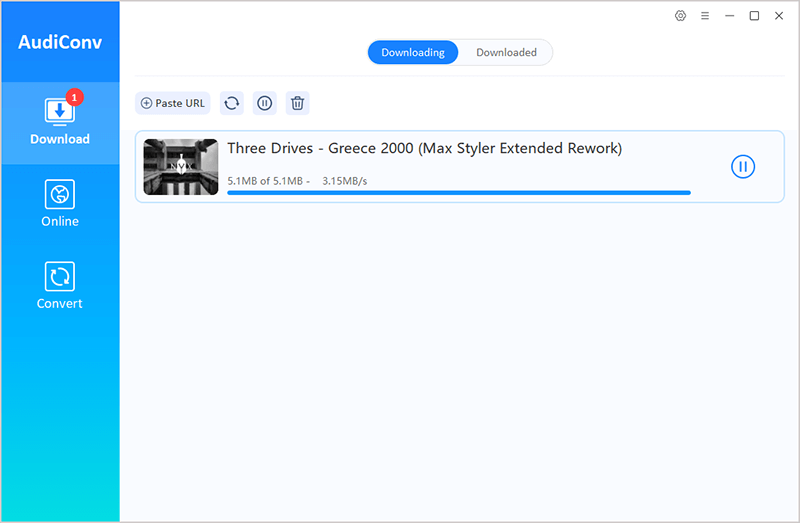The image size is (800, 523).
Task: Maximize the AudiConv window
Action: [x=754, y=16]
